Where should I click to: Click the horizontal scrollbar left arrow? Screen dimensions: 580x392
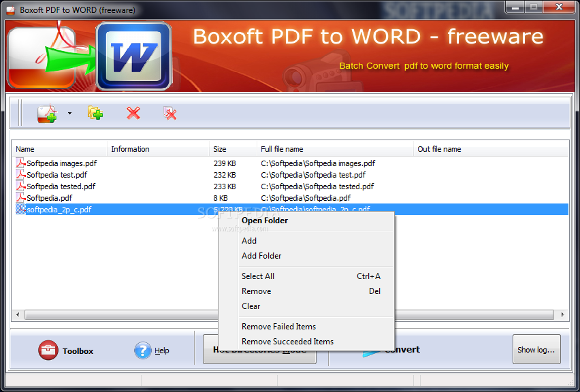pos(18,314)
